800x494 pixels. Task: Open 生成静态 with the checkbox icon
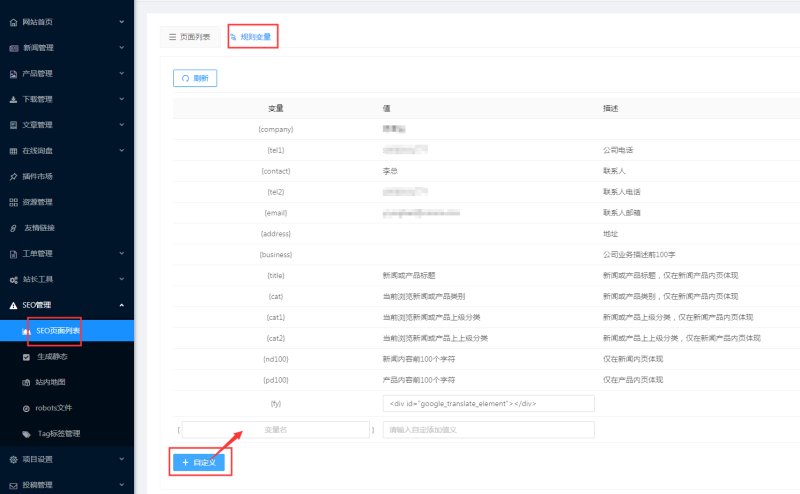point(27,356)
